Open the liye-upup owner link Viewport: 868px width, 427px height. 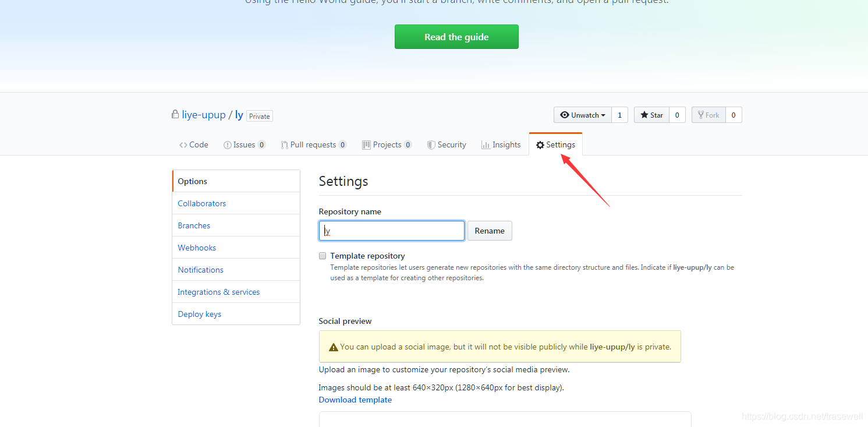pos(204,115)
